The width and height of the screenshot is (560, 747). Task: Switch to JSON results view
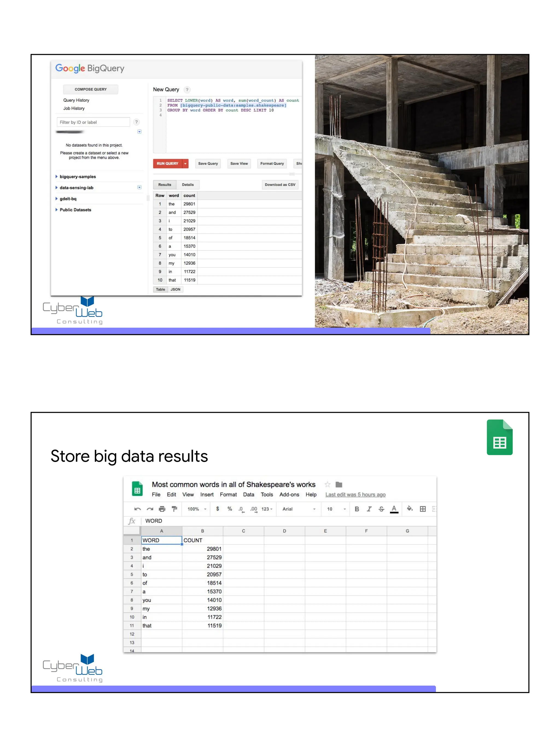(x=176, y=289)
